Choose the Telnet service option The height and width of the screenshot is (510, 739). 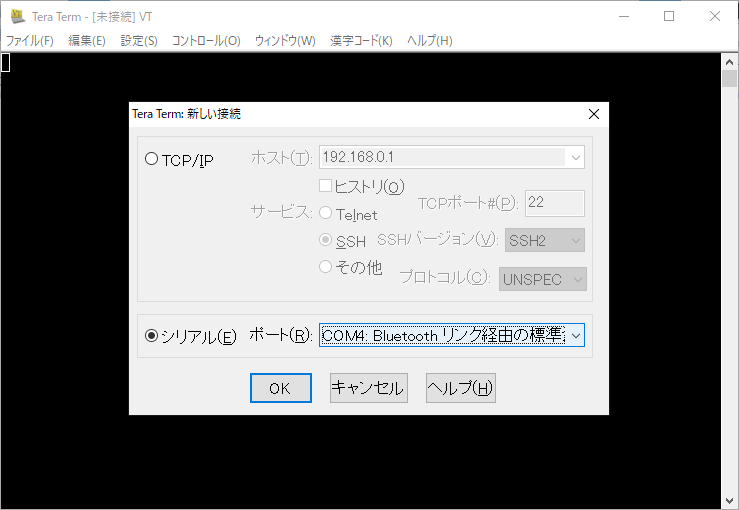click(x=326, y=213)
